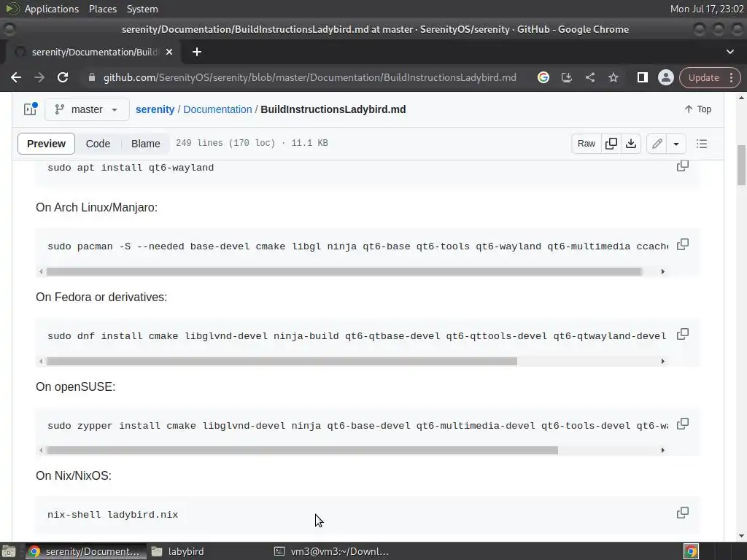Open more edit options dropdown
Viewport: 747px width, 560px height.
pos(676,144)
